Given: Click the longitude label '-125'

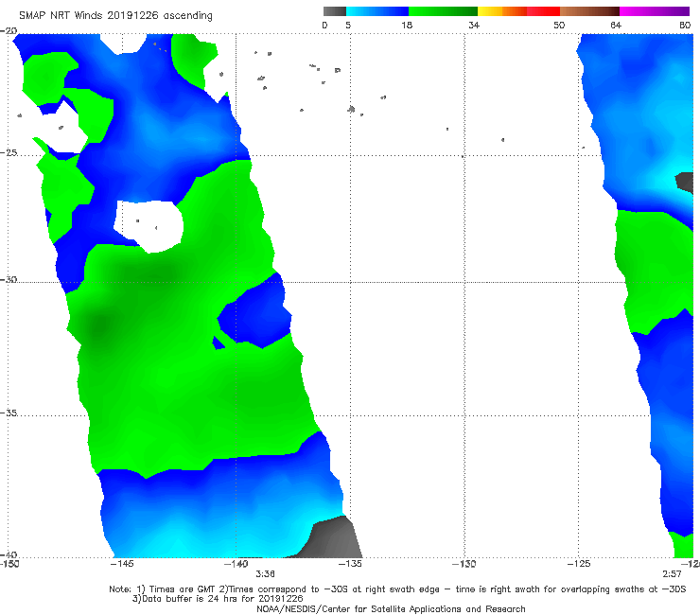Looking at the screenshot, I should point(579,564).
